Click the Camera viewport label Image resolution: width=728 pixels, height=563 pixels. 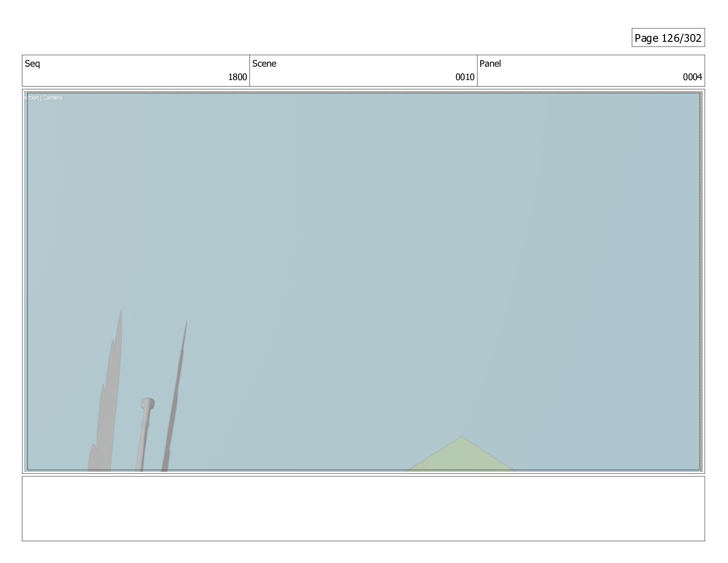[x=53, y=98]
